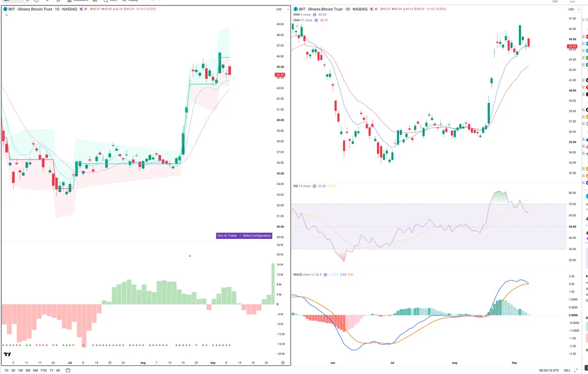588x374 pixels.
Task: Click the Ocs Ai Trader label
Action: click(x=227, y=235)
